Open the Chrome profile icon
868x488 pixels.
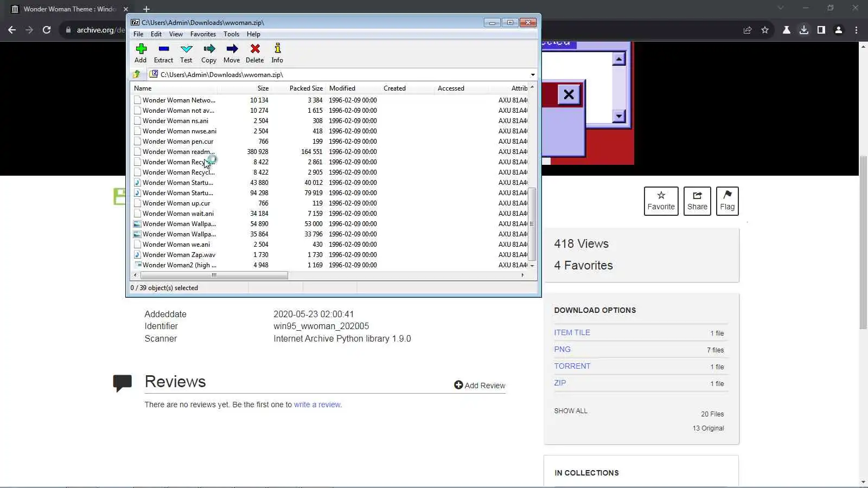[839, 30]
